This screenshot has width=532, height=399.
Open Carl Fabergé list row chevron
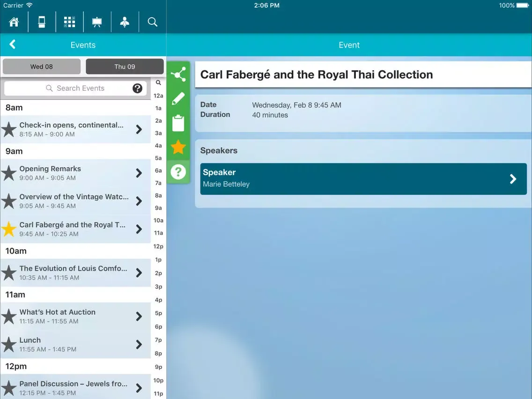[x=139, y=229]
